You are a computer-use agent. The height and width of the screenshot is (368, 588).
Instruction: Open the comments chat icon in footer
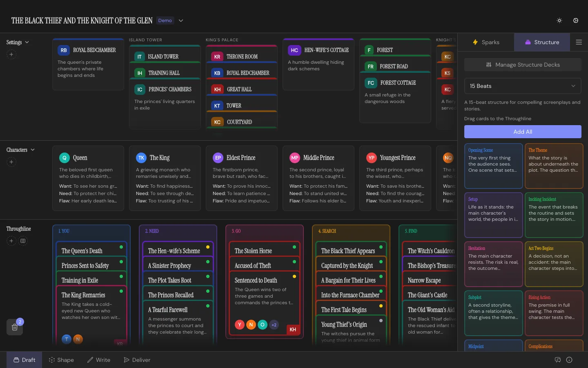(558, 360)
